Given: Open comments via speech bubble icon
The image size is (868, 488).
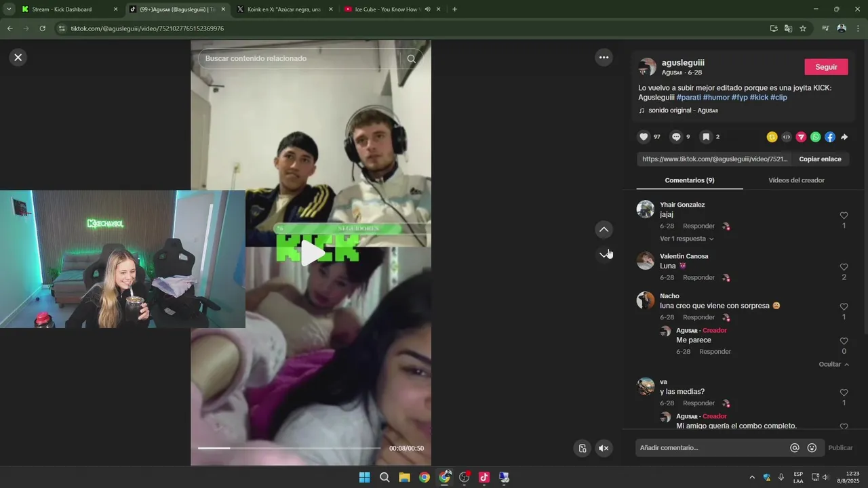Looking at the screenshot, I should (x=676, y=137).
